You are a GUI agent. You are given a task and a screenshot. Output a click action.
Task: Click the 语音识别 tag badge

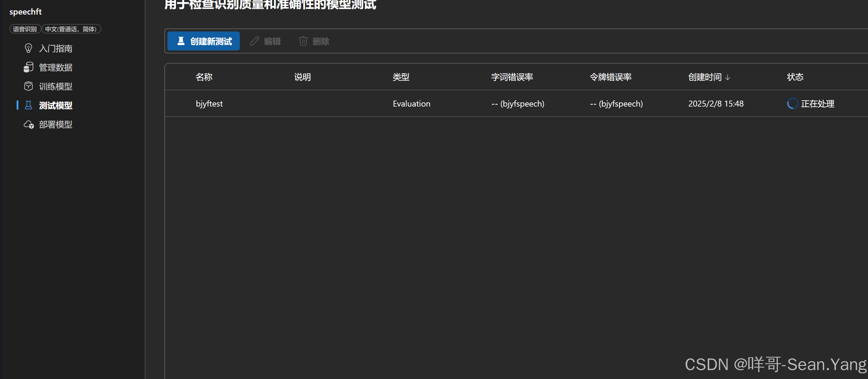pos(25,29)
